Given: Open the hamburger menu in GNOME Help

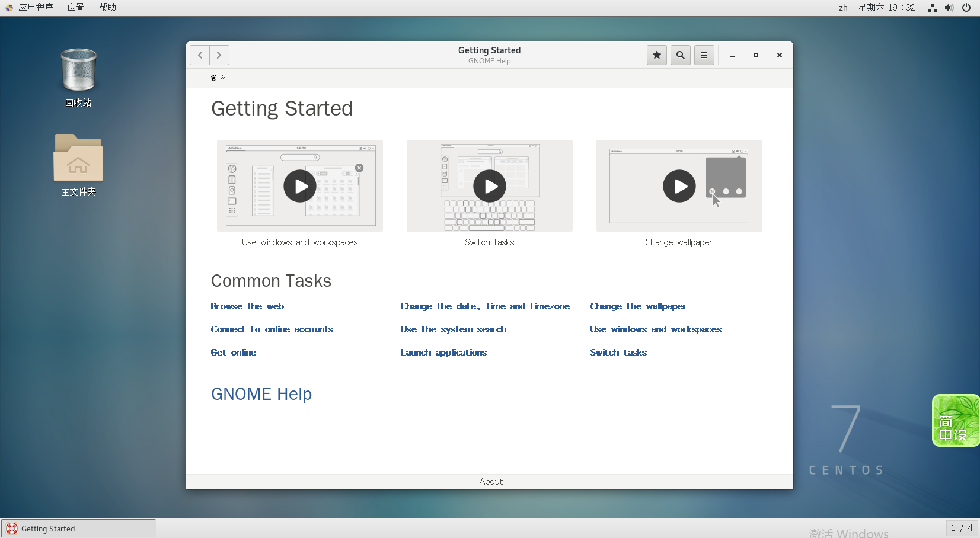Looking at the screenshot, I should pos(704,55).
